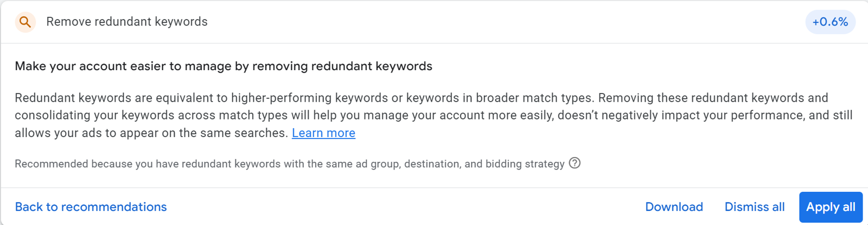Click the Download text button

pos(674,207)
